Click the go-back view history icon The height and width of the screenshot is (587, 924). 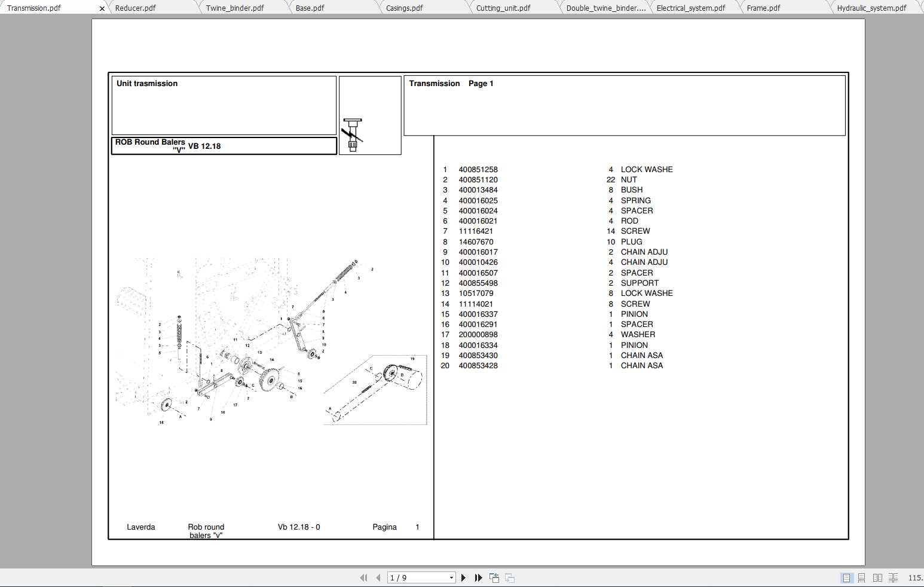coord(494,577)
